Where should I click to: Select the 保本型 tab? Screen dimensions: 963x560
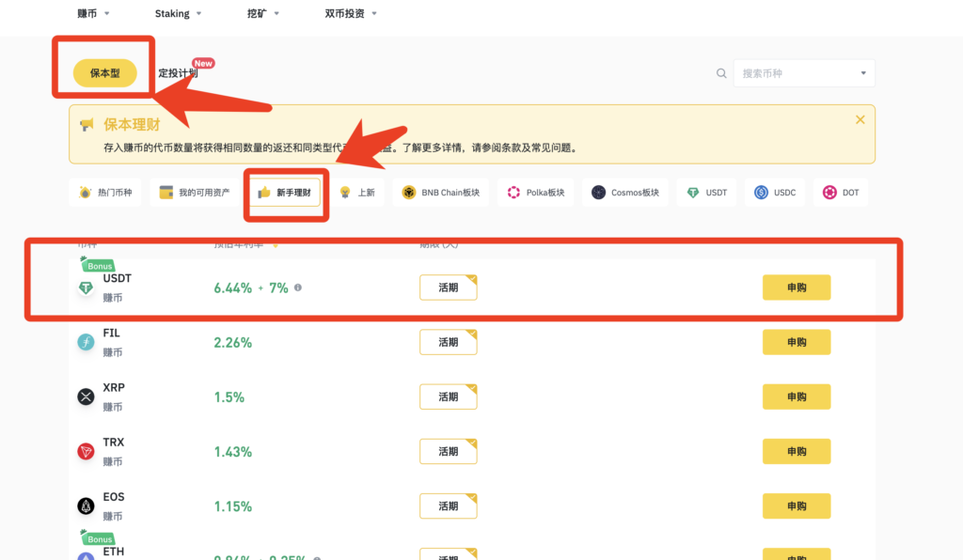click(105, 73)
